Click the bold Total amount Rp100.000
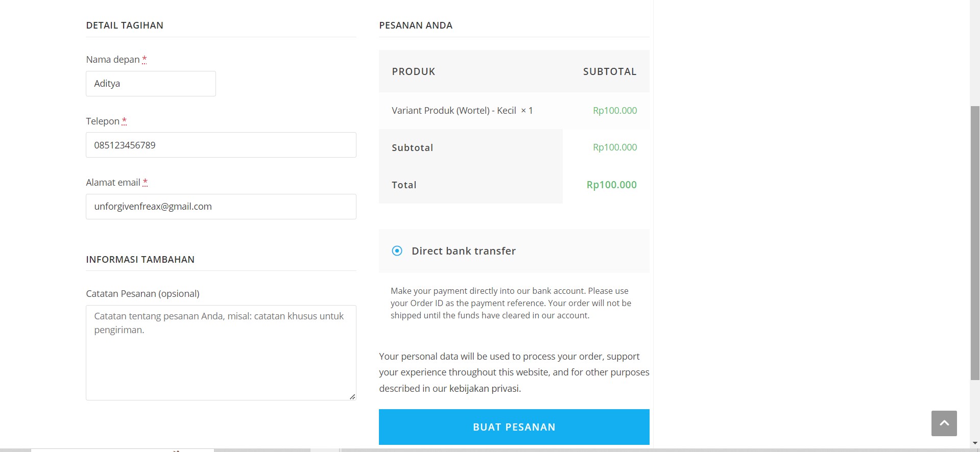 (x=611, y=185)
